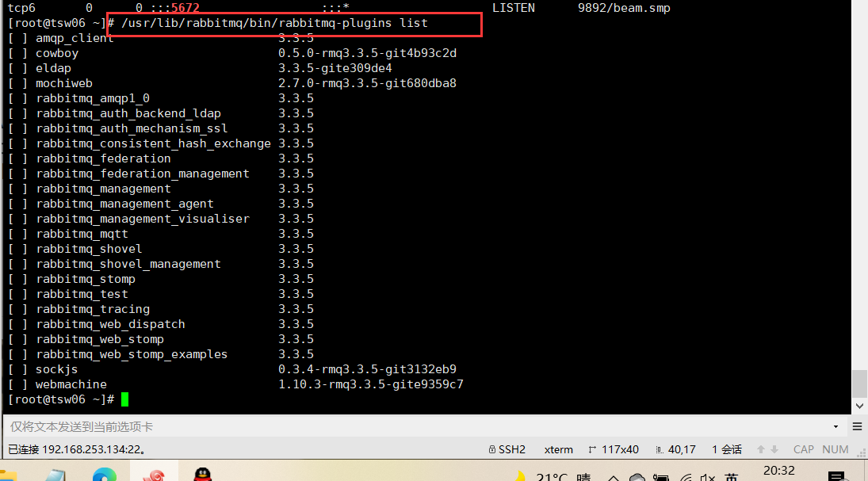This screenshot has width=868, height=481.
Task: Click the connection status 192.168.253.134:22
Action: [77, 449]
